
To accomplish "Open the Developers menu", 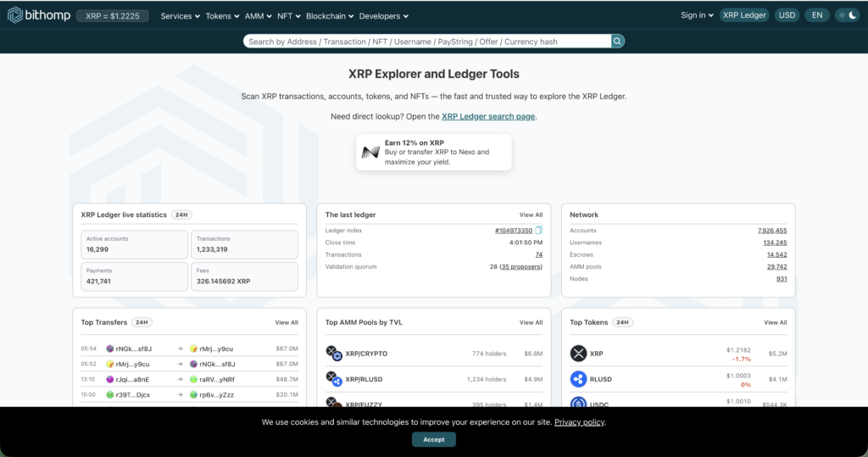I will tap(384, 16).
